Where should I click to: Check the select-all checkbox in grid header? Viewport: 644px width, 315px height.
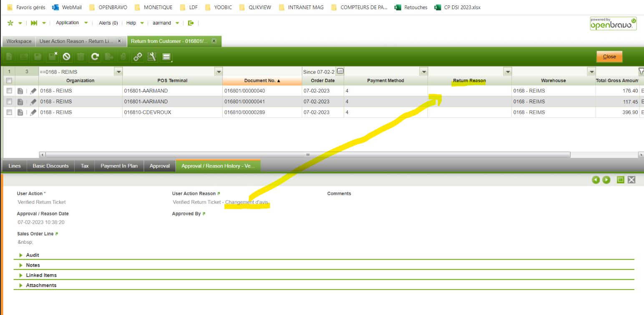9,80
